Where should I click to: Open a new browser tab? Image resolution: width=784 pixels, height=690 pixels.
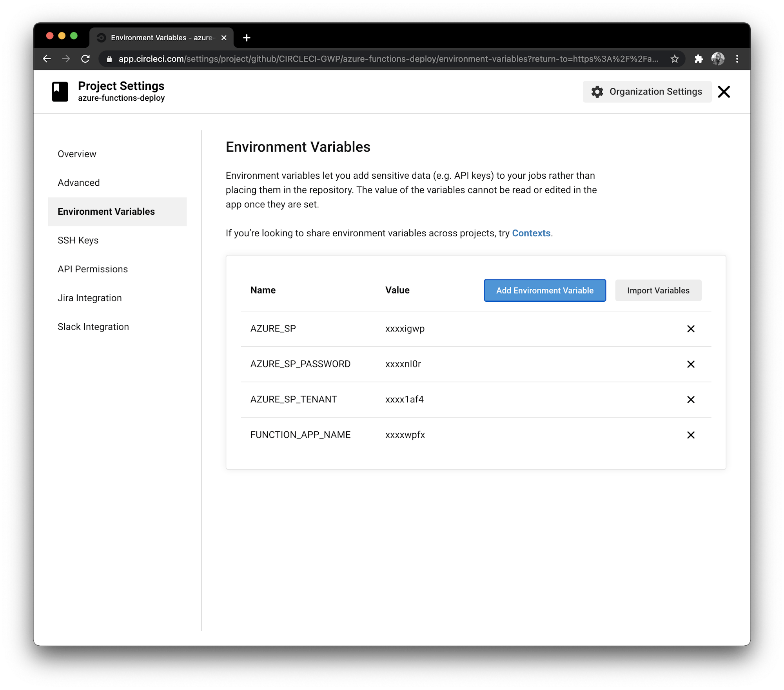(246, 38)
